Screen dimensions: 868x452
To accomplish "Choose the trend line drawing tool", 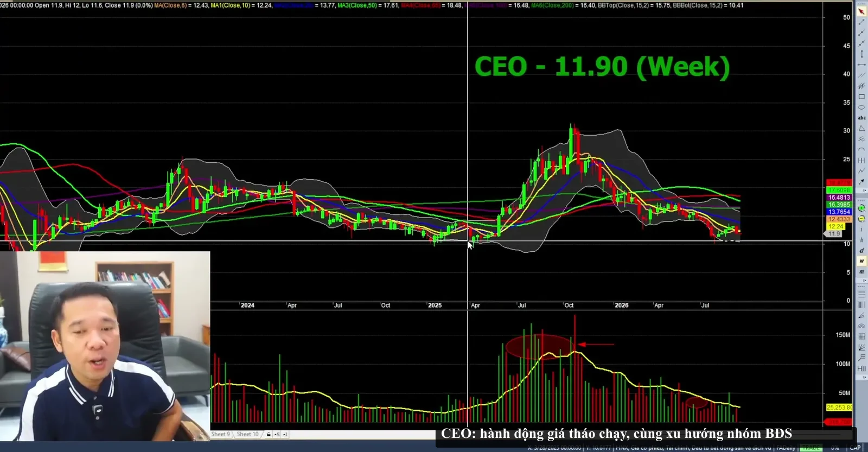I will point(861,22).
